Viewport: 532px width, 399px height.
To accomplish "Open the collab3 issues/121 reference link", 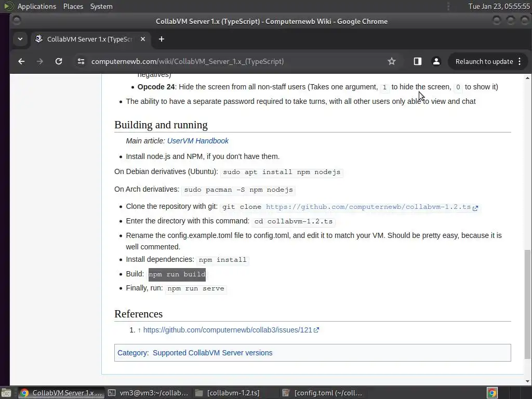I will click(231, 330).
